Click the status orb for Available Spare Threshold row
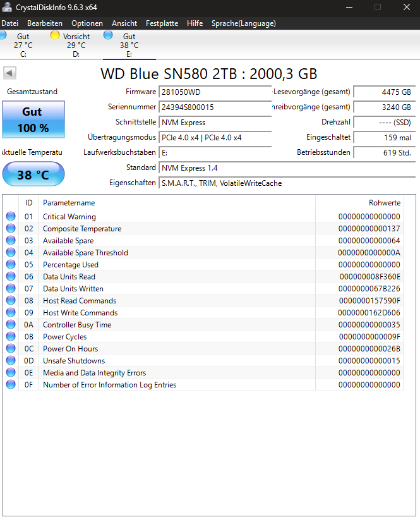This screenshot has height=517, width=420. coord(11,252)
